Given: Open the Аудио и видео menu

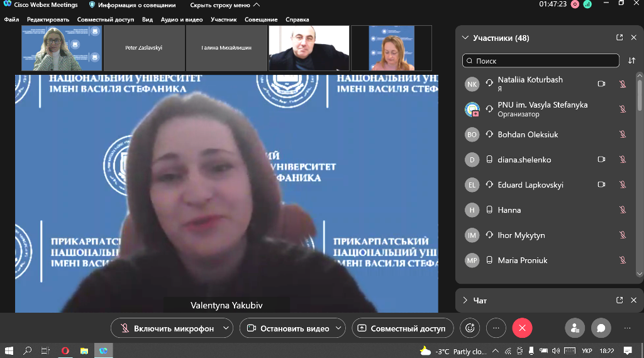Looking at the screenshot, I should 181,20.
